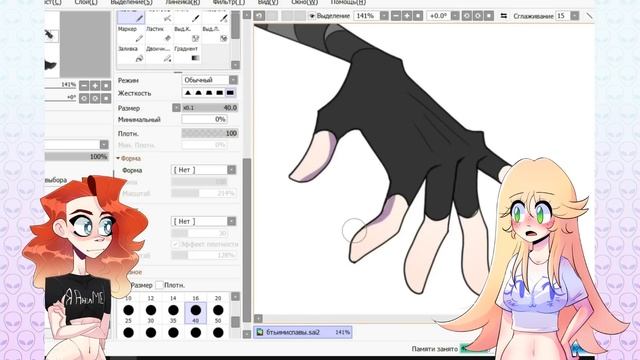Open the layer blending mode dropdown above the 100% slider
The height and width of the screenshot is (360, 640).
[104, 144]
